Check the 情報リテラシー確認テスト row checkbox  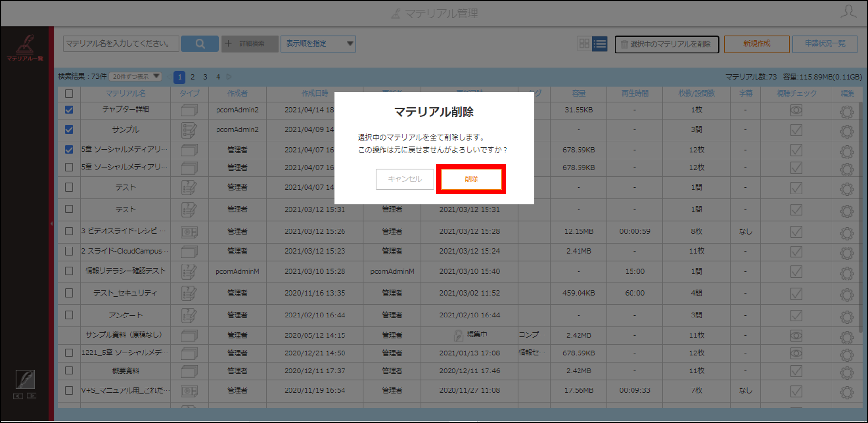click(69, 271)
